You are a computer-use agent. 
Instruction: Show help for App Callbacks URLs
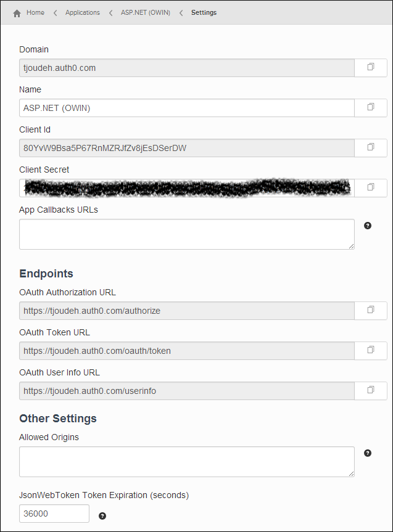[x=368, y=226]
